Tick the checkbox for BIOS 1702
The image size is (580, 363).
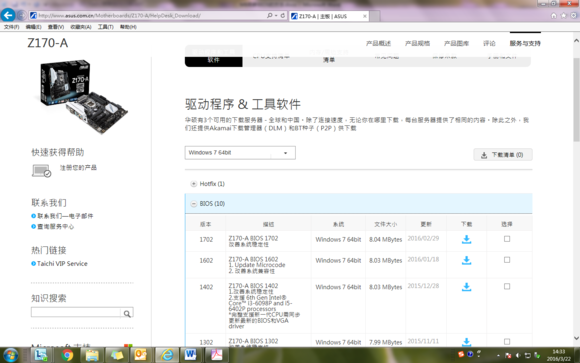507,239
